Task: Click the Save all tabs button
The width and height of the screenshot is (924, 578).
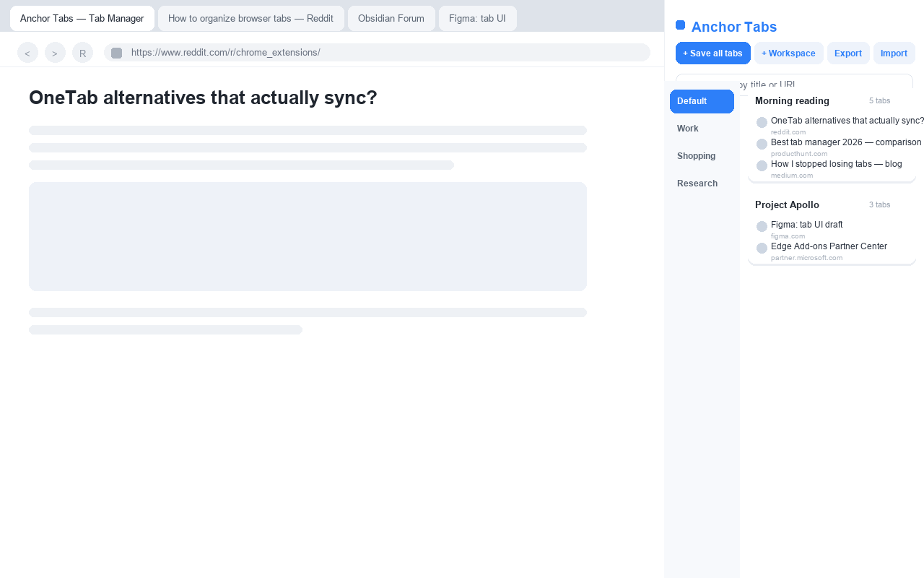Action: [713, 53]
